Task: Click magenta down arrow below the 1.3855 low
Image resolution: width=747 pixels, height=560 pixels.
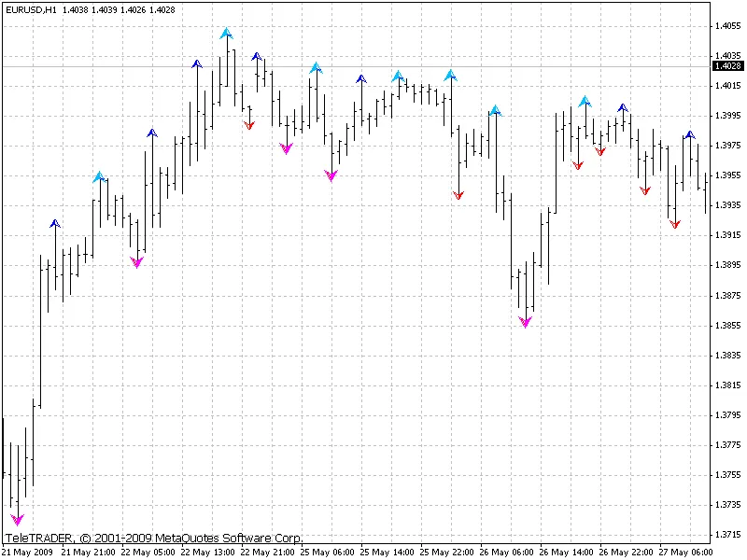Action: 526,322
